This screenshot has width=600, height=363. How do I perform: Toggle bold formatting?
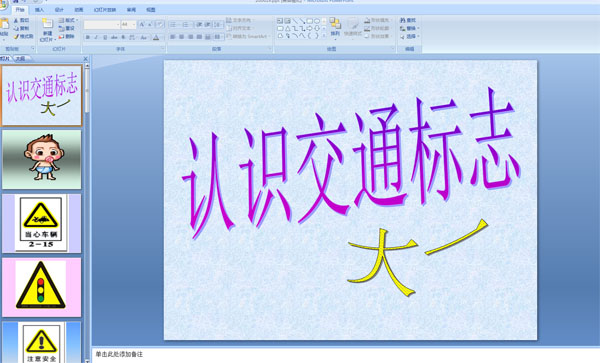pos(88,37)
